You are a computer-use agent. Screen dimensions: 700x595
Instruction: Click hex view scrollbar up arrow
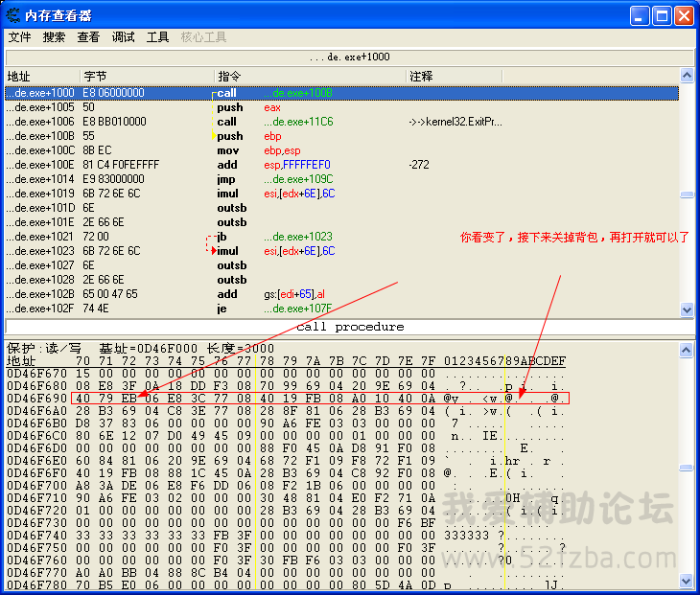click(687, 350)
